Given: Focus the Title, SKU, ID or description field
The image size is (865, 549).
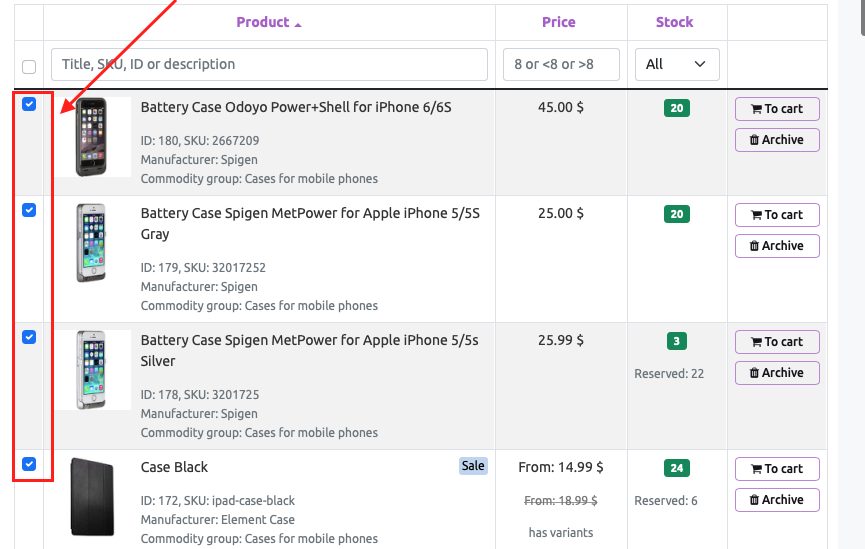Looking at the screenshot, I should (269, 65).
